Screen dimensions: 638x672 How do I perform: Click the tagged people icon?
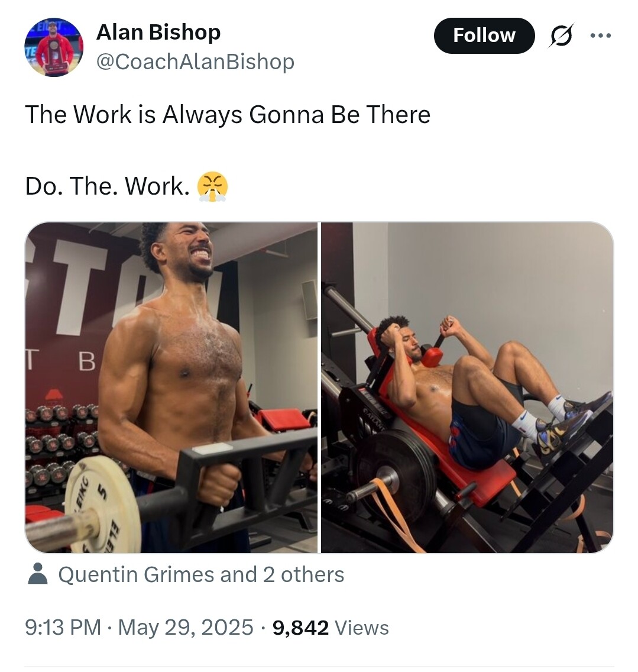(x=38, y=574)
